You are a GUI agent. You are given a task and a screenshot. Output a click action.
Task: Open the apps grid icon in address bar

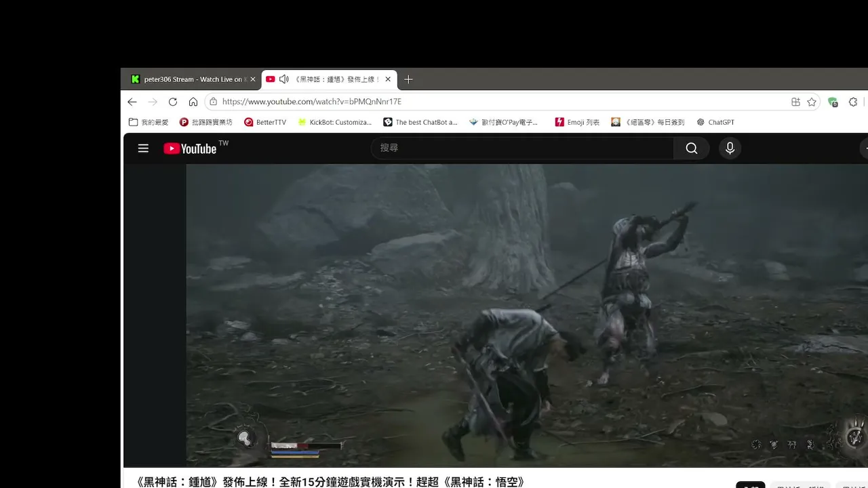pyautogui.click(x=795, y=102)
